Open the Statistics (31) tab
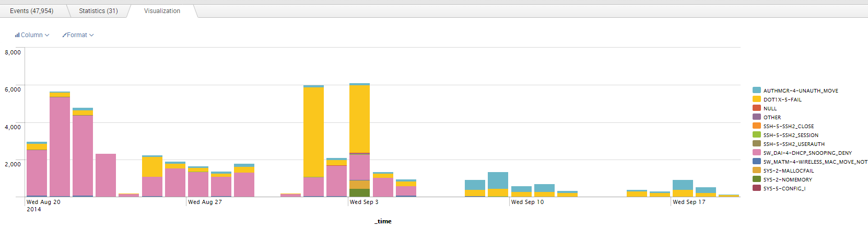This screenshot has width=868, height=227. [98, 11]
